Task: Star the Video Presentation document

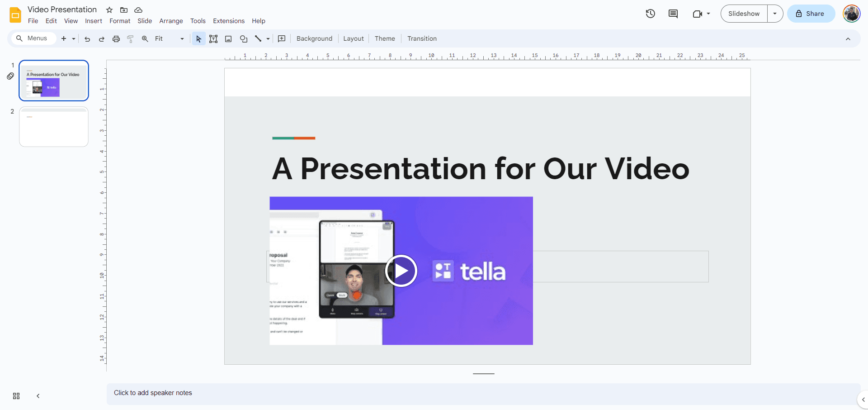Action: pos(109,10)
